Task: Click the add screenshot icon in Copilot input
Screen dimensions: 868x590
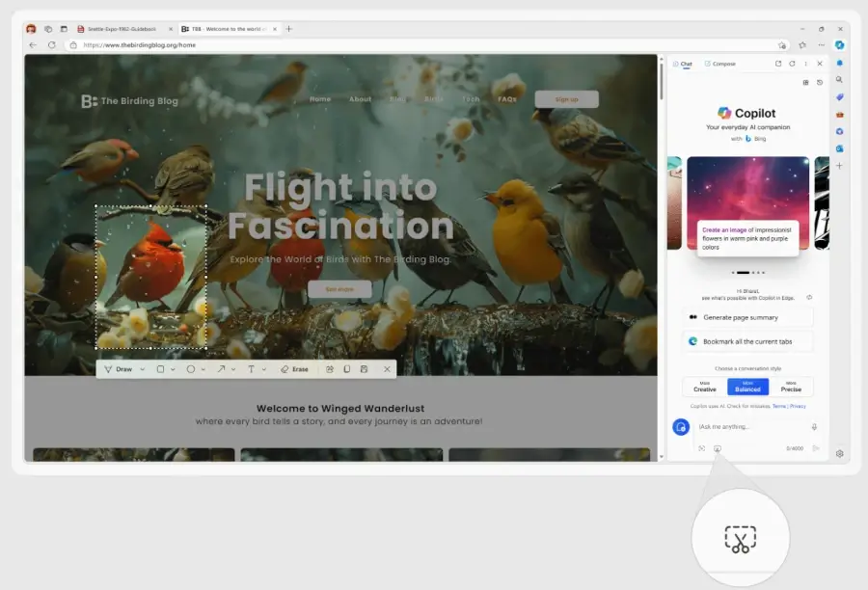Action: (x=718, y=448)
